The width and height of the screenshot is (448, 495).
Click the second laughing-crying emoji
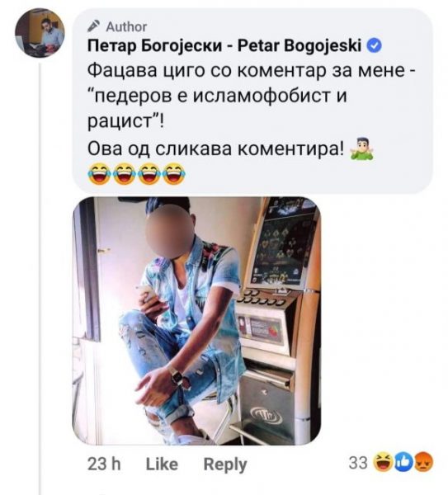(x=124, y=173)
